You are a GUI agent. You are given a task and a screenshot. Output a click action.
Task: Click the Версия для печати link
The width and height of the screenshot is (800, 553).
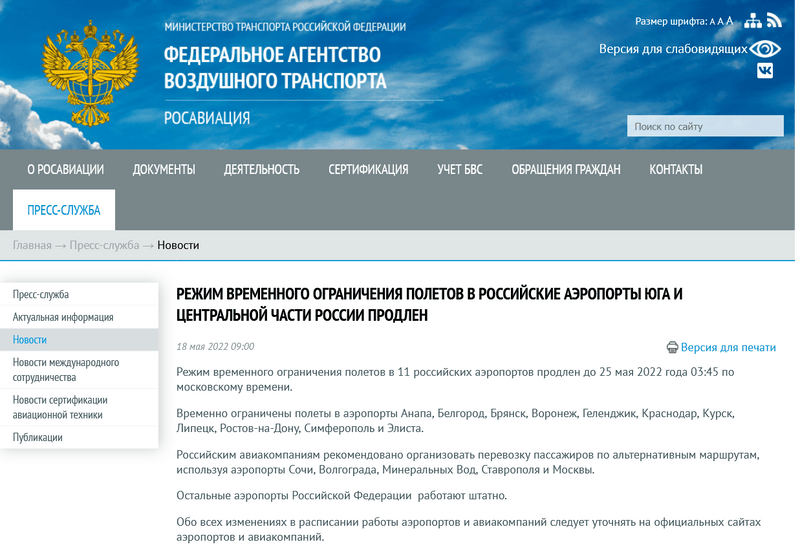click(728, 347)
